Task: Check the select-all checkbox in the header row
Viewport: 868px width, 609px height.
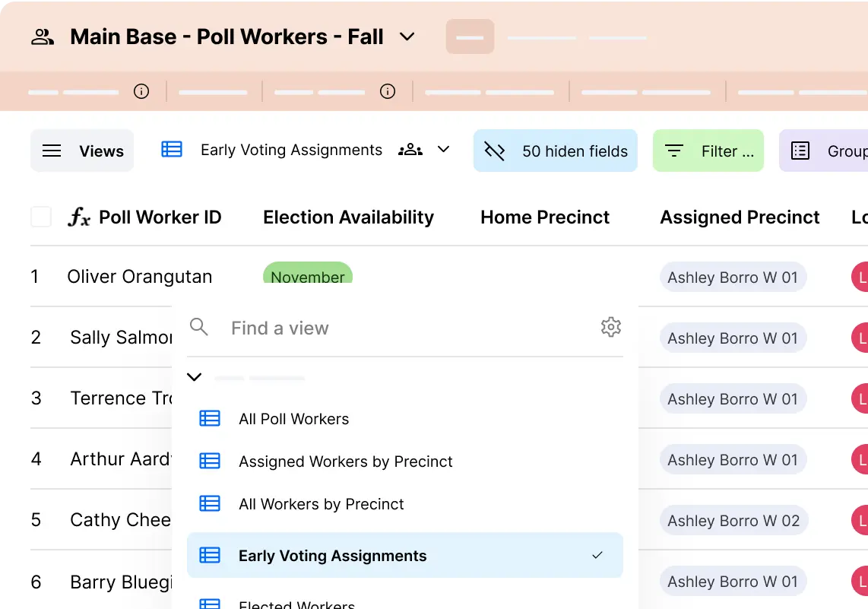Action: 41,217
